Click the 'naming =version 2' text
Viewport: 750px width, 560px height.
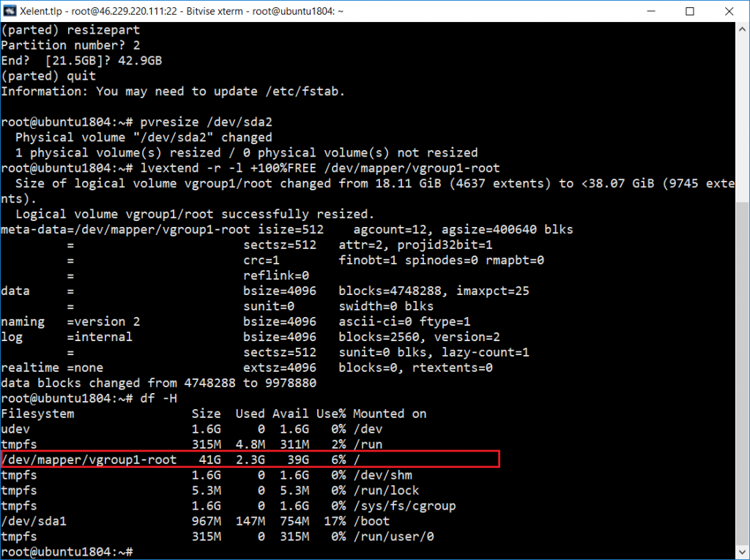(x=70, y=321)
